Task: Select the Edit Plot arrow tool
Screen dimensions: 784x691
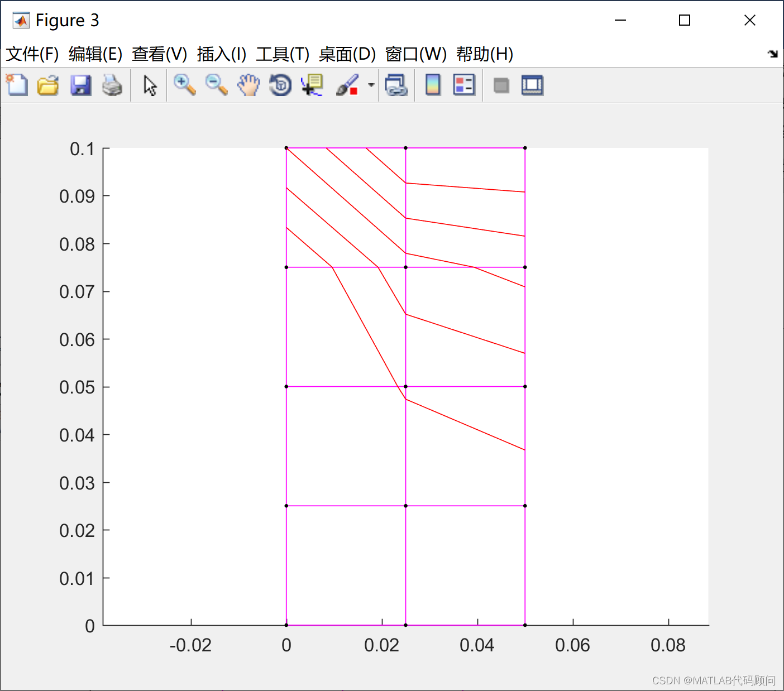Action: click(x=149, y=85)
